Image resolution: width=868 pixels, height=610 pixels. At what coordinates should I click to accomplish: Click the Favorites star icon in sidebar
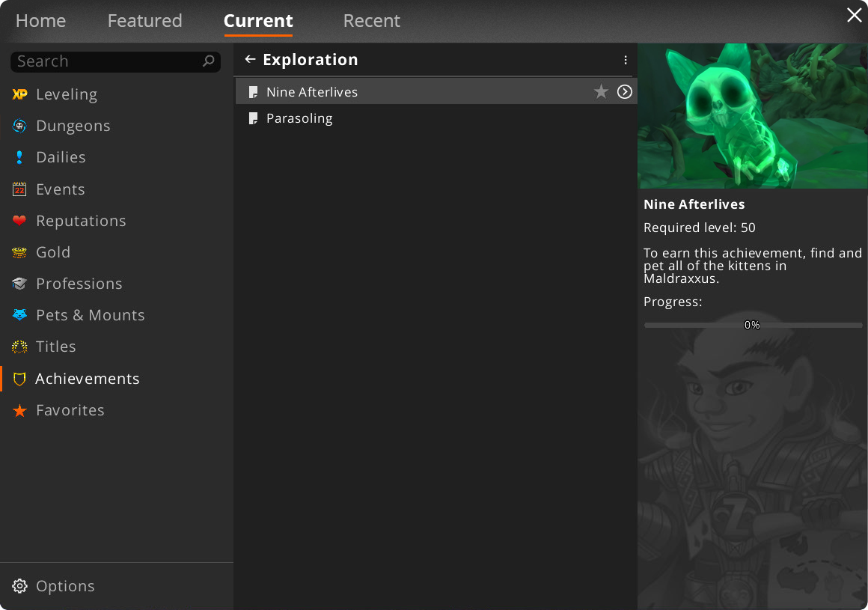[19, 411]
